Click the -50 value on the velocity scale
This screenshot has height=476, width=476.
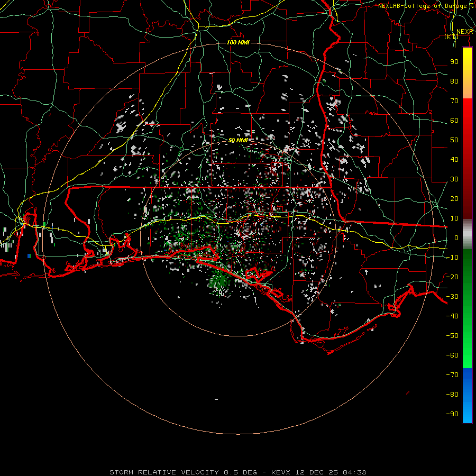click(x=452, y=336)
